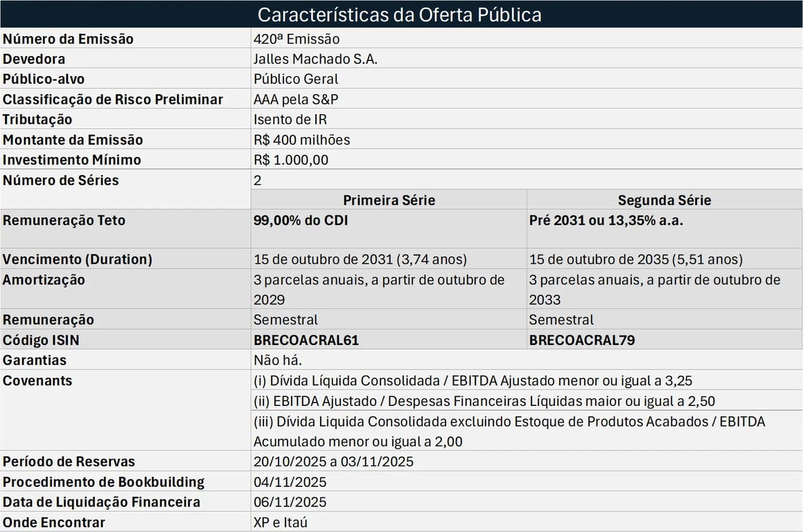The image size is (803, 532).
Task: Click the 'R$ 400 milhões' amount
Action: pyautogui.click(x=302, y=139)
